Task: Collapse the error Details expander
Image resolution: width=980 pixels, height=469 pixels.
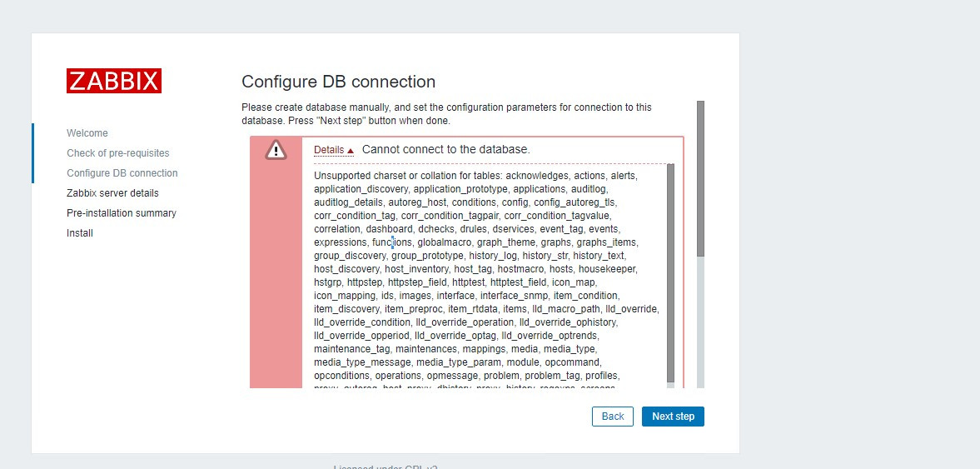Action: point(333,150)
